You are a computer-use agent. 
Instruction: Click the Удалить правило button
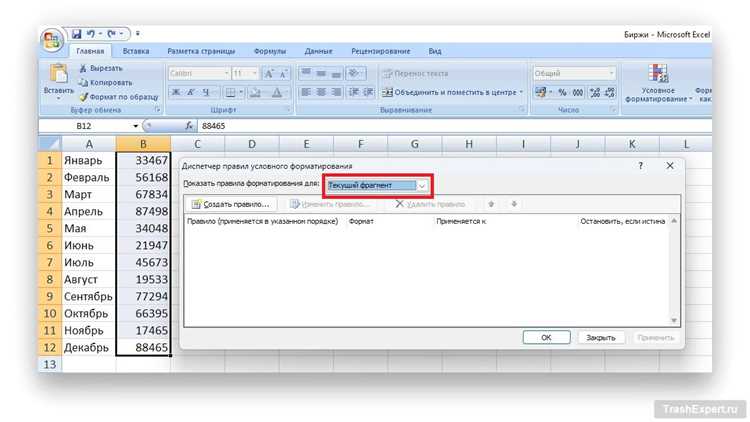point(430,204)
